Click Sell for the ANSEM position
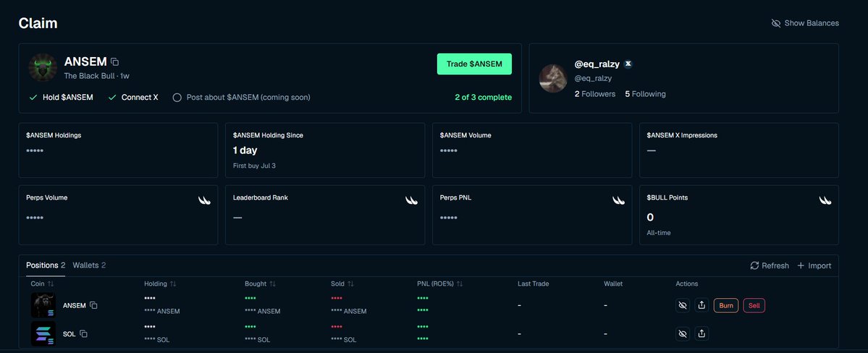The width and height of the screenshot is (868, 353). (x=754, y=305)
